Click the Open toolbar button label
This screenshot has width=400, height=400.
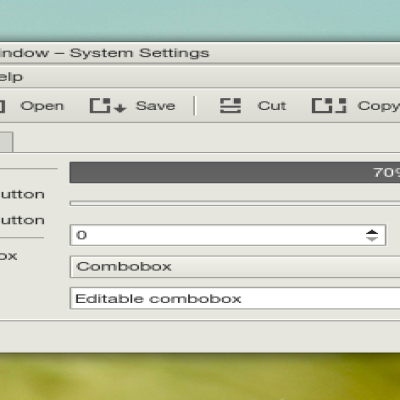coord(42,106)
